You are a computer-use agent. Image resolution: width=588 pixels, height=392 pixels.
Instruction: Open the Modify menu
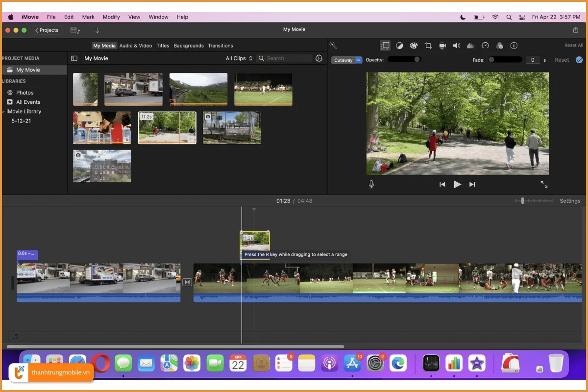[x=111, y=17]
